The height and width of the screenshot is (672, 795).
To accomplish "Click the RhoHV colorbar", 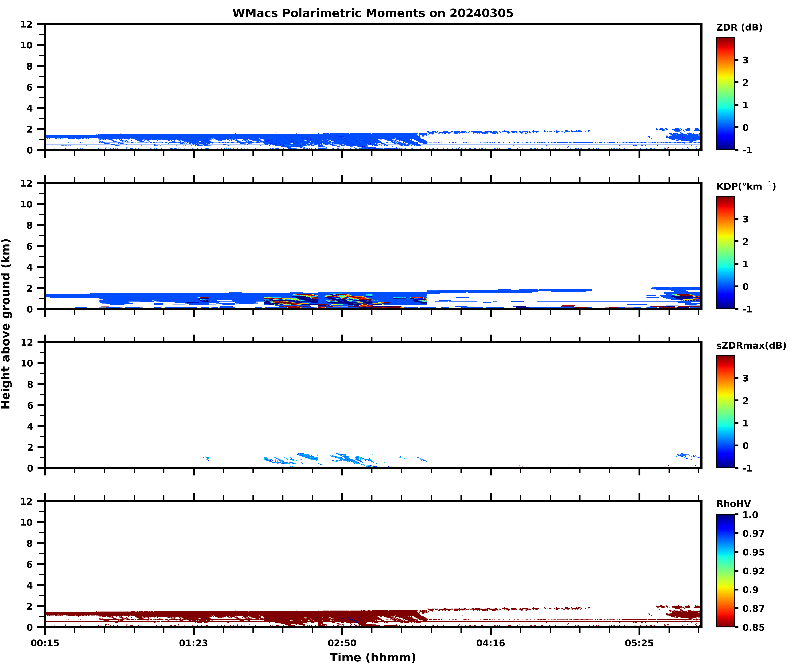I will click(x=725, y=570).
